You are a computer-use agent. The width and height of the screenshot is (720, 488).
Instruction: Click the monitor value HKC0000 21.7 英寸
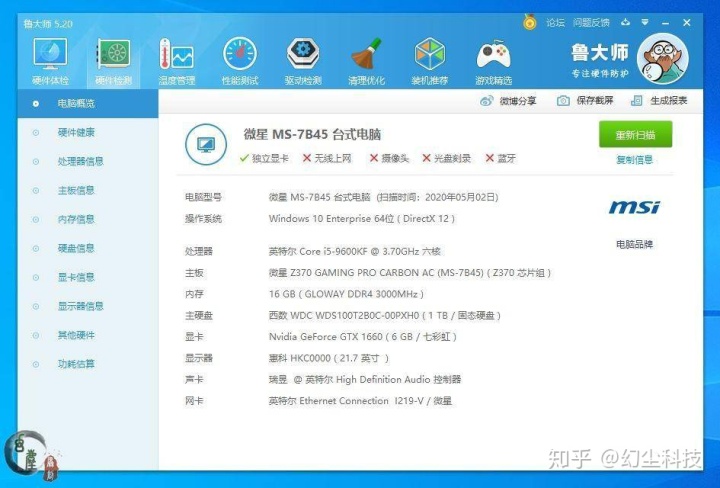[x=329, y=358]
